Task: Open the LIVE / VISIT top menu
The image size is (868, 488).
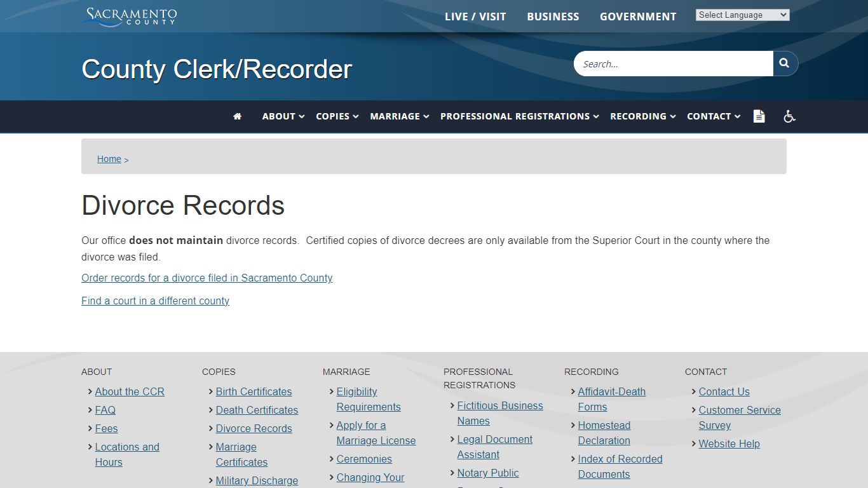Action: click(475, 17)
